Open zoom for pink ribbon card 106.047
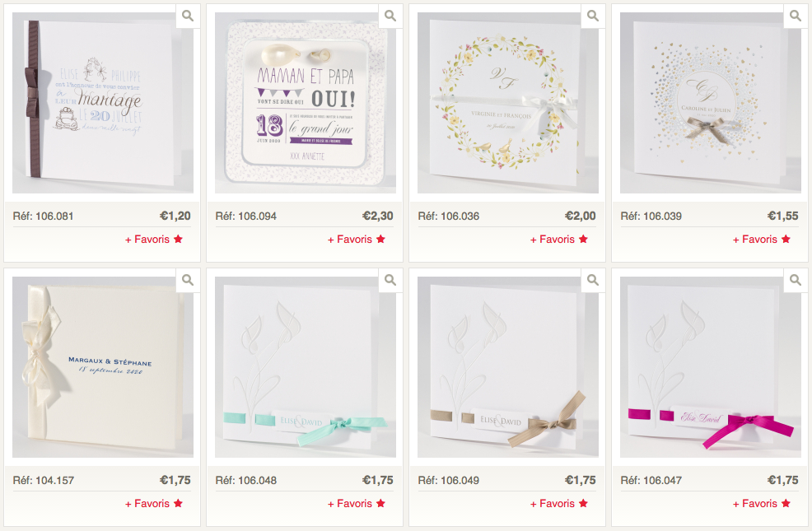This screenshot has height=531, width=812. click(795, 281)
